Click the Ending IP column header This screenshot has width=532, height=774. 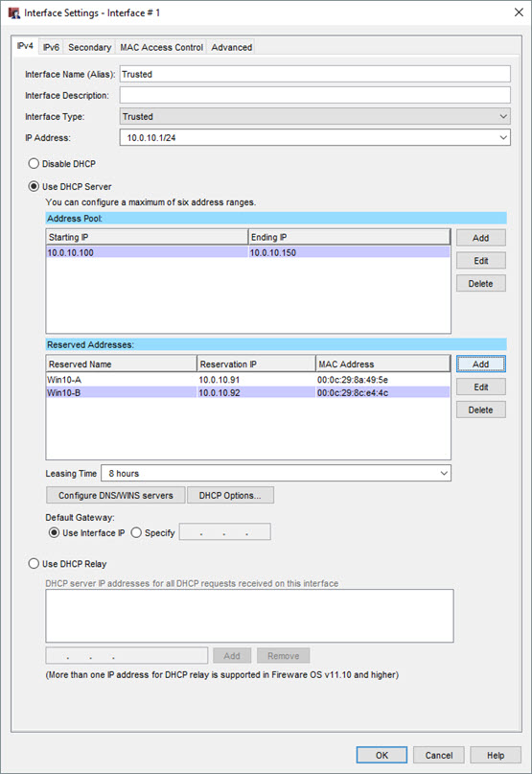349,238
